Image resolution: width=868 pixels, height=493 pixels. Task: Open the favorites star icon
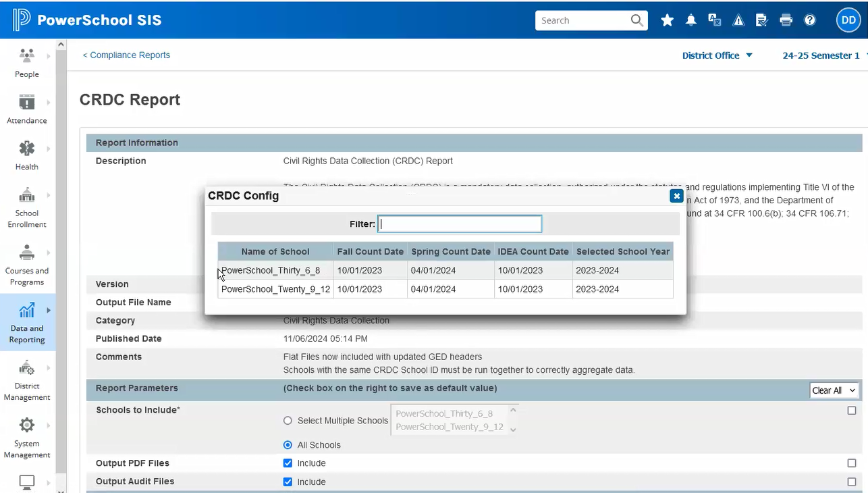pyautogui.click(x=667, y=20)
